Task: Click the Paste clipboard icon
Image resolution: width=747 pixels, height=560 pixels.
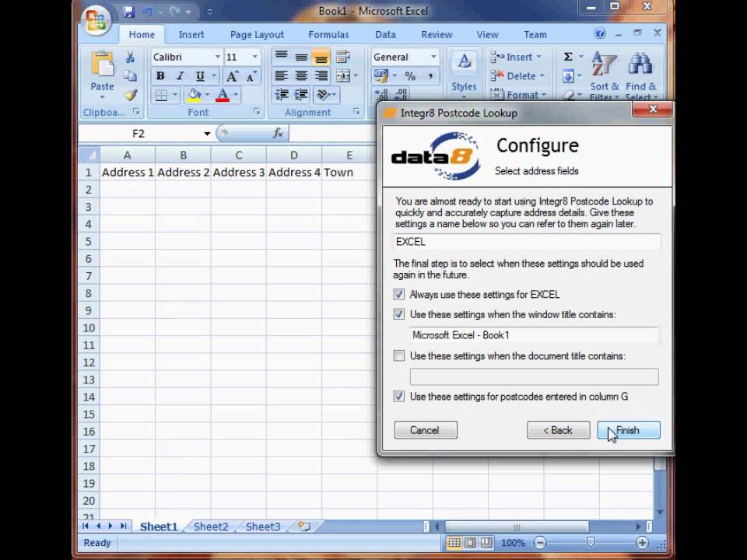Action: (103, 65)
